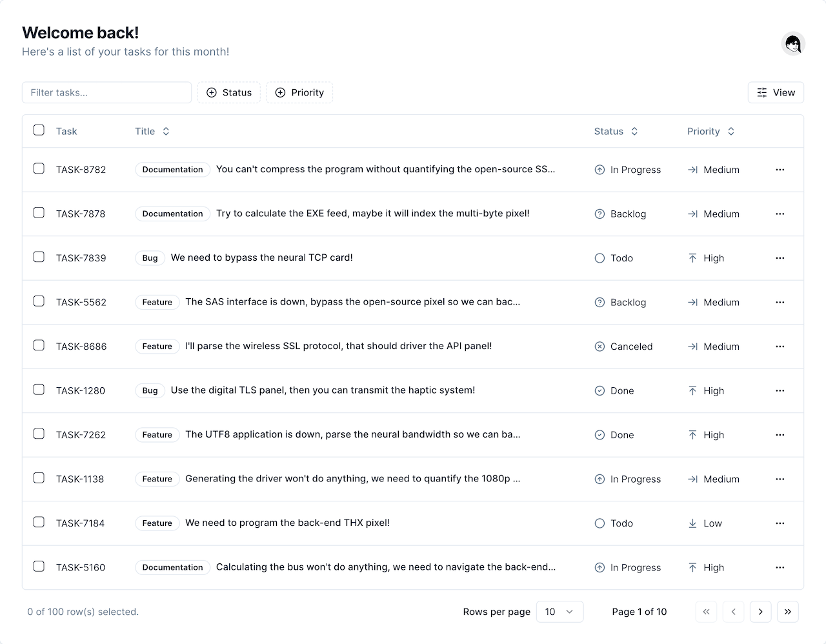Click the Low priority arrow icon on TASK-7184
The image size is (826, 644).
(x=692, y=523)
